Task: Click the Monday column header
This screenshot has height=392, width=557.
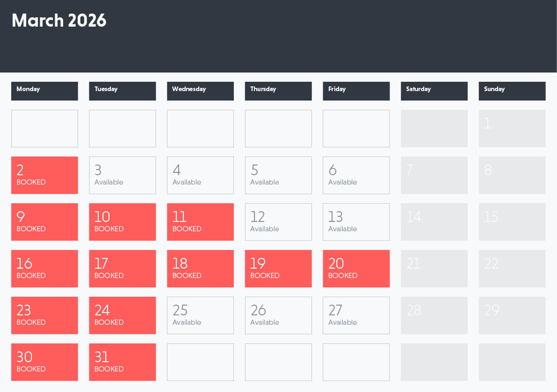Action: point(44,91)
